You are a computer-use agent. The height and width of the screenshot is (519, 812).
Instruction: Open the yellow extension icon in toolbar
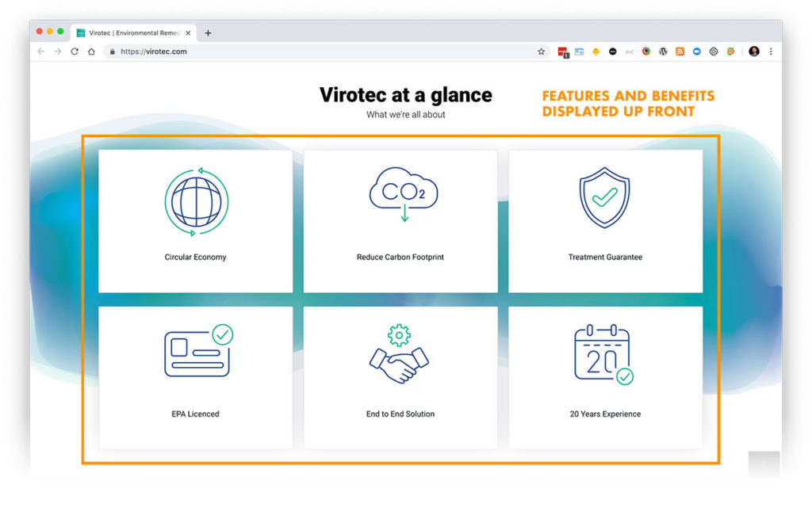(596, 52)
